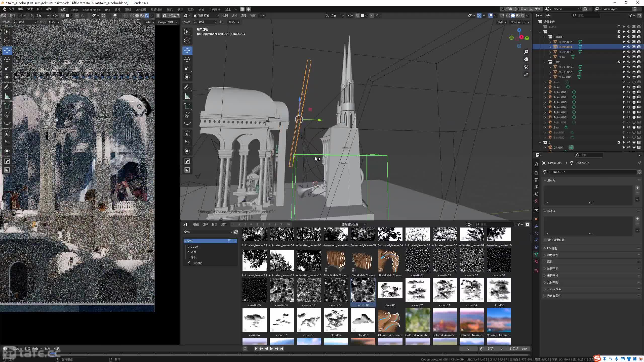
Task: Click the camera view navigation icon
Action: (526, 67)
